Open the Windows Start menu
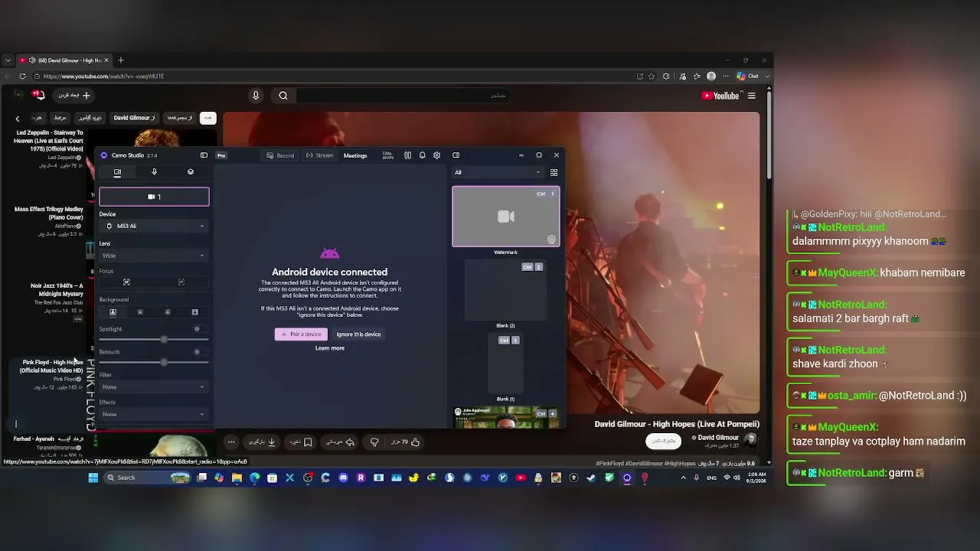The width and height of the screenshot is (980, 551). (93, 478)
